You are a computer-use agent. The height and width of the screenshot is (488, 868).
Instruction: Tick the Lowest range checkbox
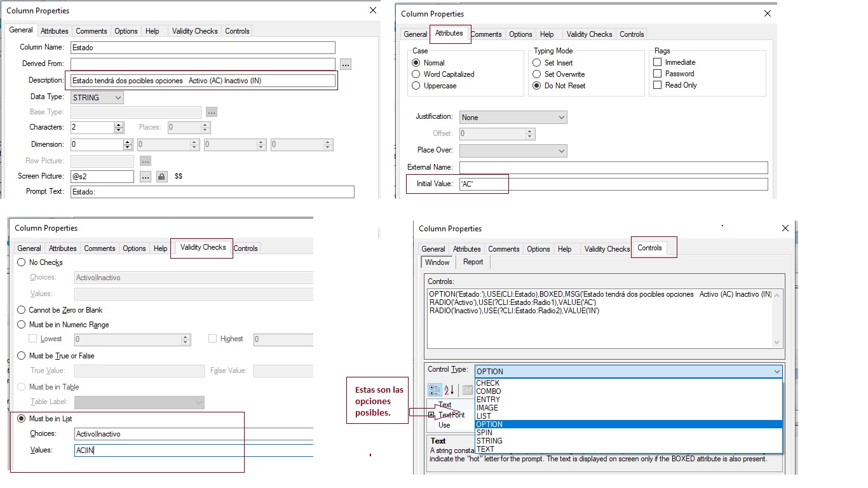(x=33, y=339)
